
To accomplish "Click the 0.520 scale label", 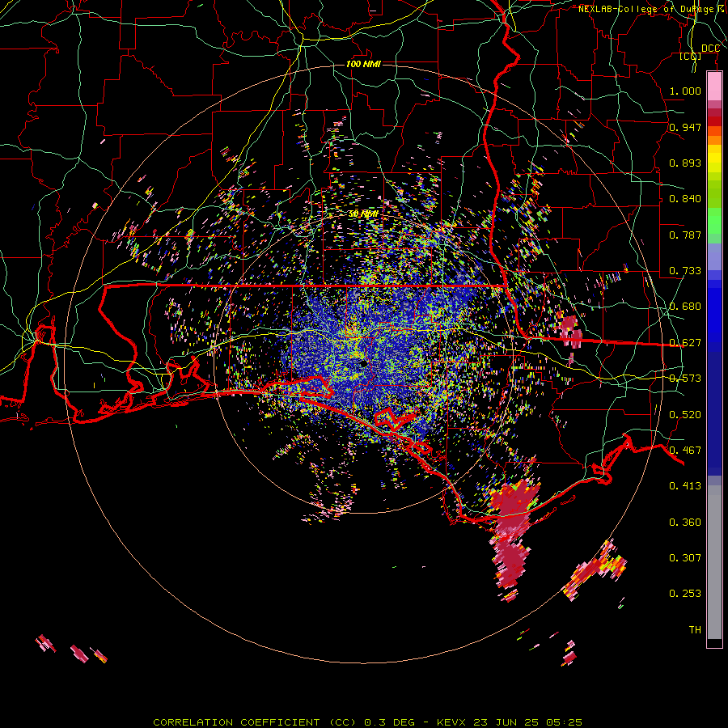I will [x=685, y=415].
